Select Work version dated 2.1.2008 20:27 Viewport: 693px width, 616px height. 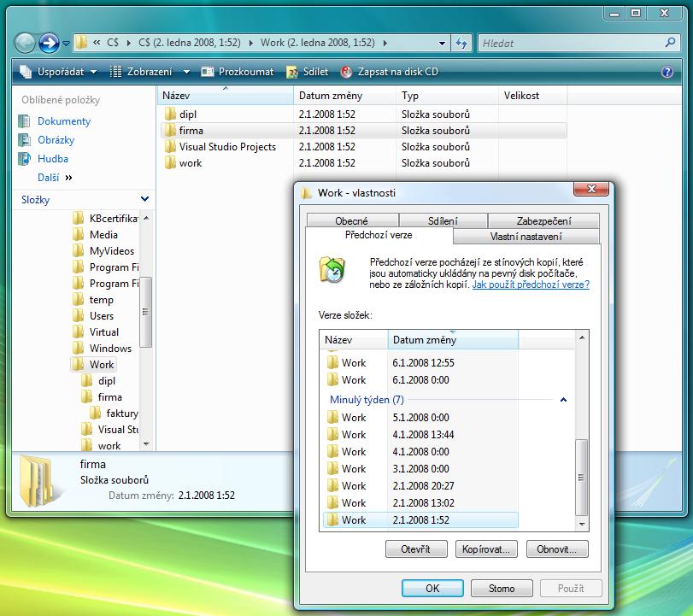pyautogui.click(x=420, y=486)
